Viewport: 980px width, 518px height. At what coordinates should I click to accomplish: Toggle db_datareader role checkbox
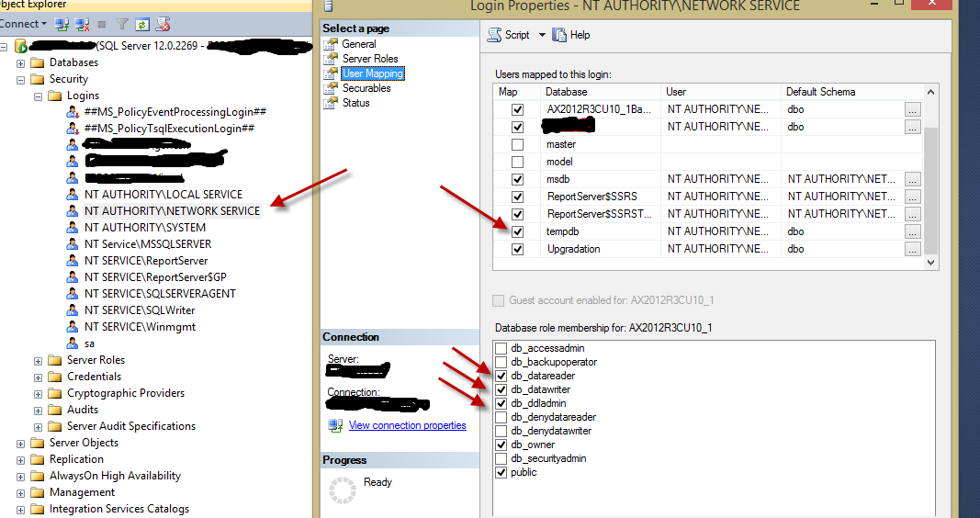(x=501, y=376)
